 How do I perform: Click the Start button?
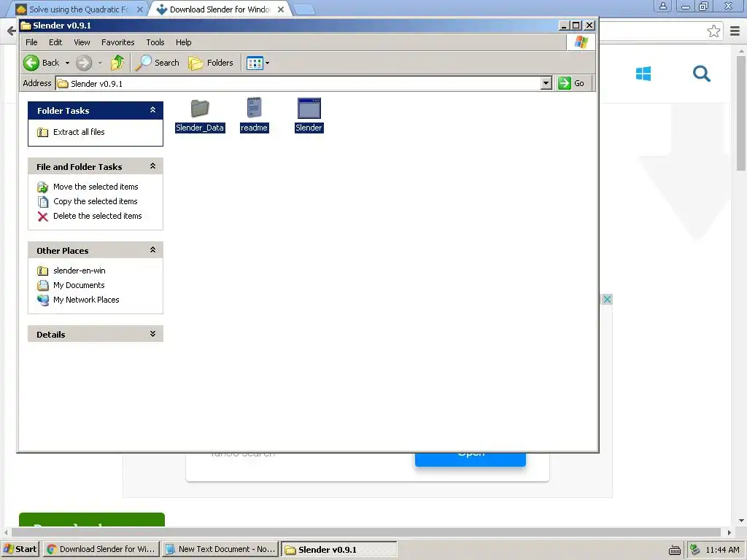20,549
